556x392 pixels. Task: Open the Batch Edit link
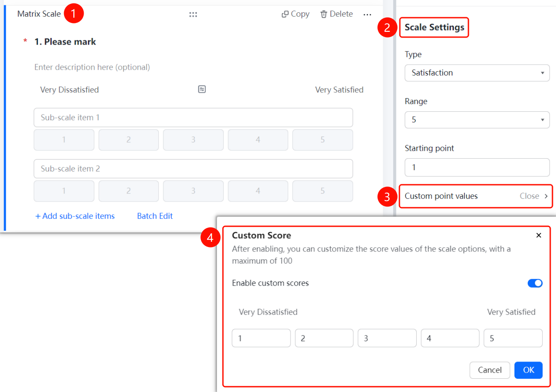[x=155, y=216]
